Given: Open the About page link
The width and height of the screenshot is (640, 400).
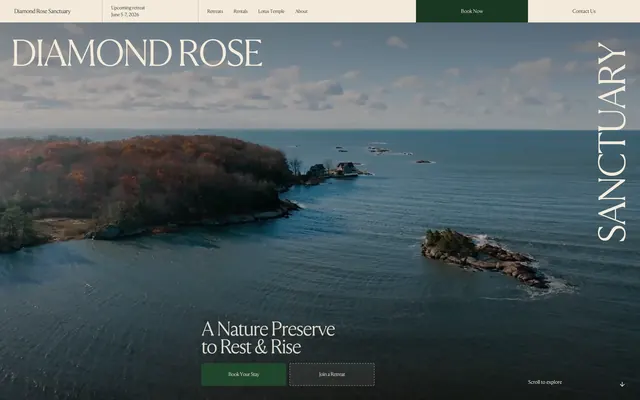Looking at the screenshot, I should click(x=301, y=11).
